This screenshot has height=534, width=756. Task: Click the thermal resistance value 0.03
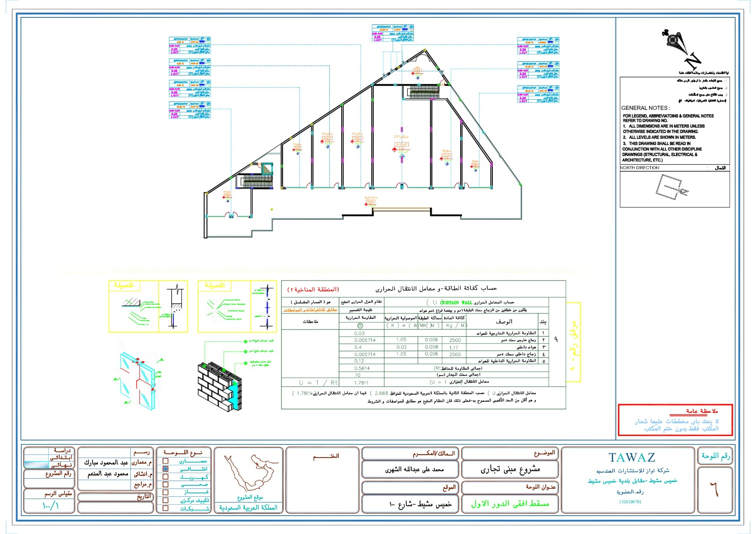[x=360, y=333]
